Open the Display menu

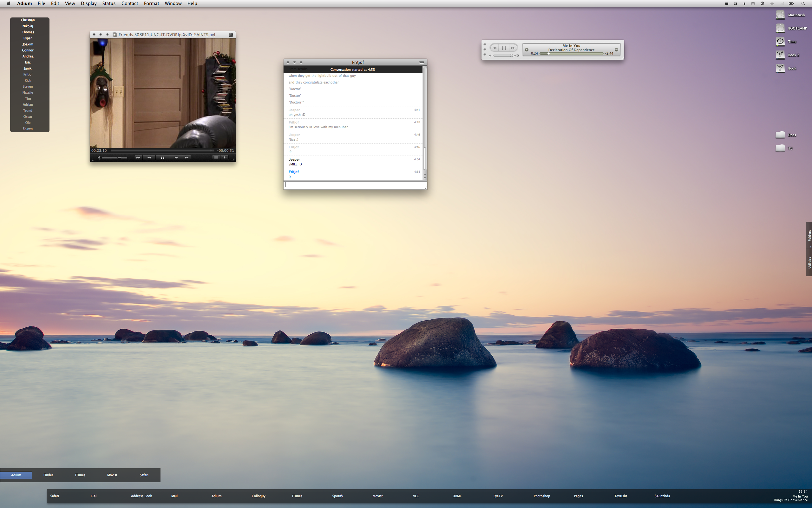pos(88,3)
